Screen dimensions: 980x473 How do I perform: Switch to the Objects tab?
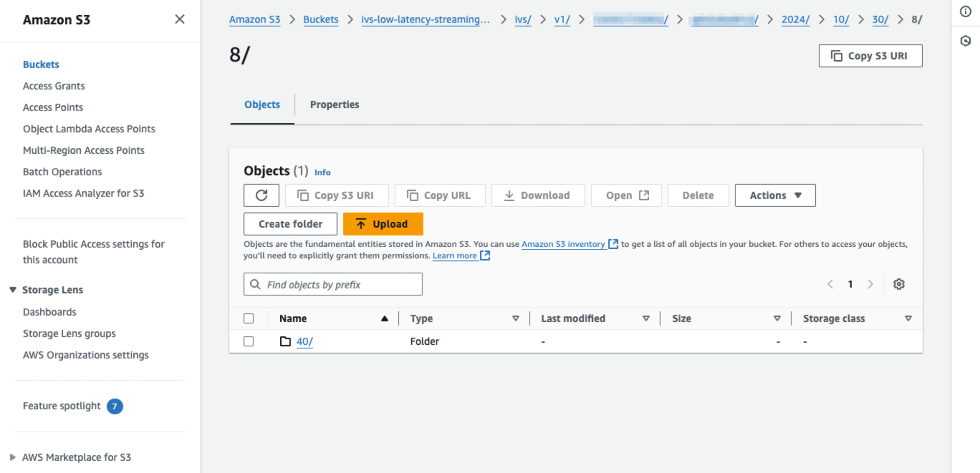[x=262, y=104]
